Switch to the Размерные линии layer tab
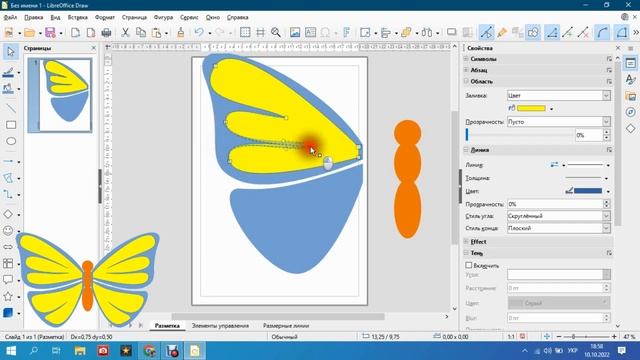This screenshot has width=640, height=360. (286, 326)
